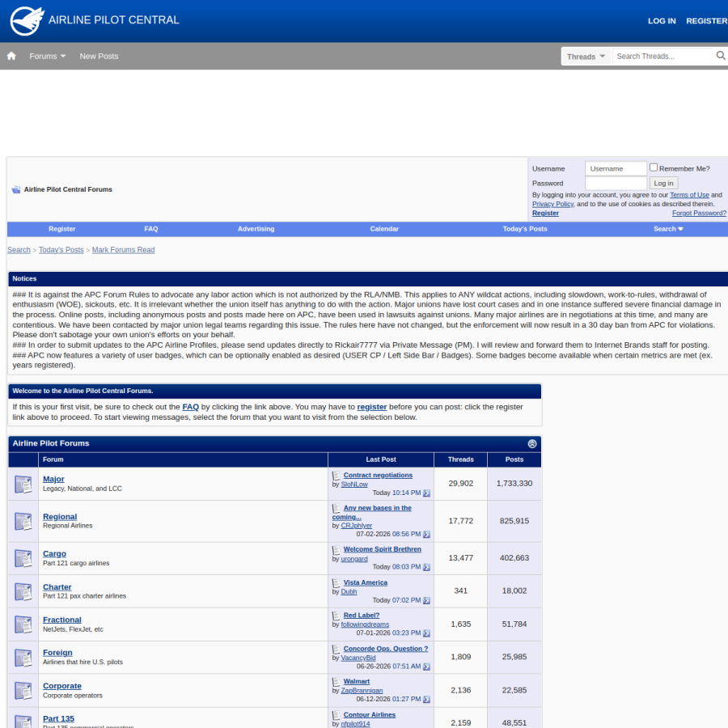Image resolution: width=728 pixels, height=728 pixels.
Task: Click the Regional forum status icon
Action: click(23, 522)
